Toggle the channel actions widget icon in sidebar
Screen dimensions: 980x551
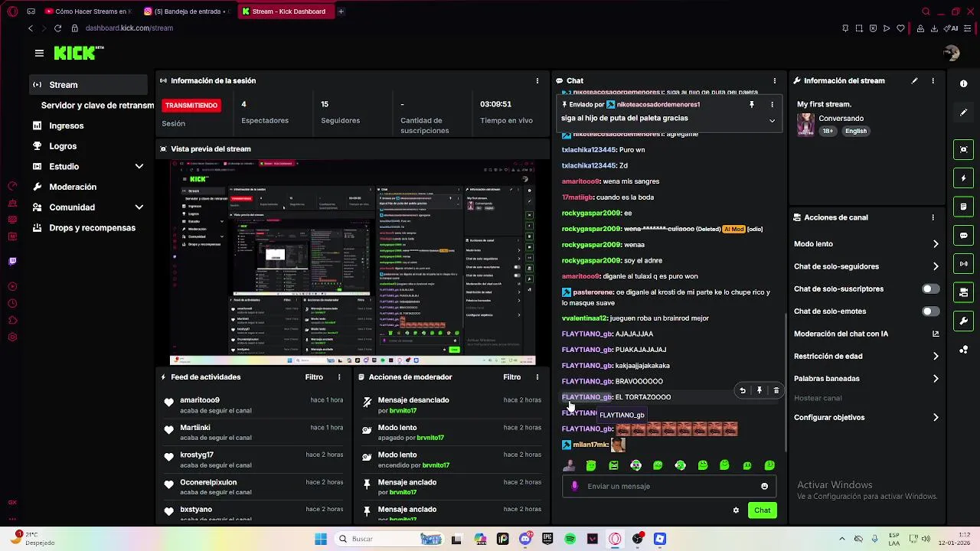coord(963,292)
